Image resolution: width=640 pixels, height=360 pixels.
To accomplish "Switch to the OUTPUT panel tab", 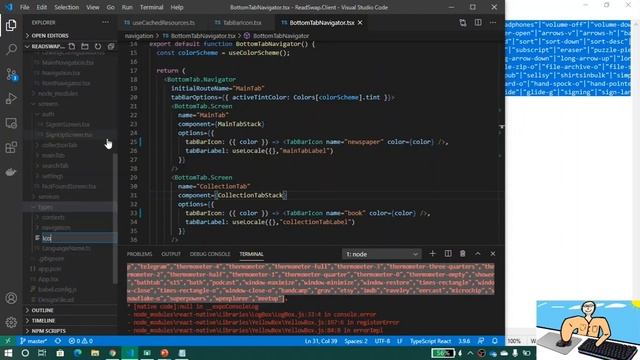I will [x=171, y=254].
